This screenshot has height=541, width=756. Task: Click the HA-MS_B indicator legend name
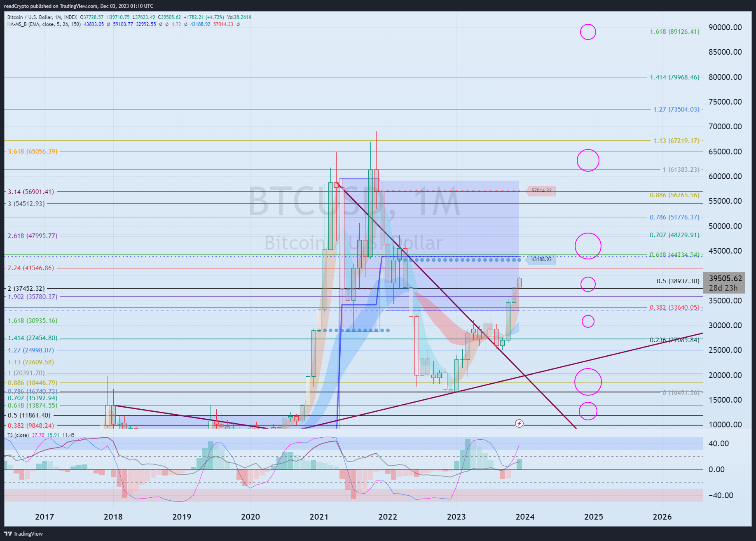point(17,24)
